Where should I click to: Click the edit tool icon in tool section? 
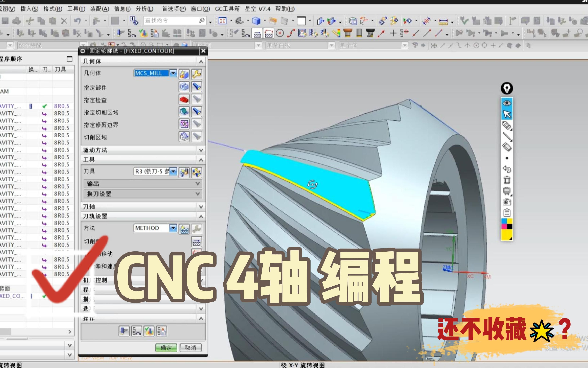tap(196, 172)
